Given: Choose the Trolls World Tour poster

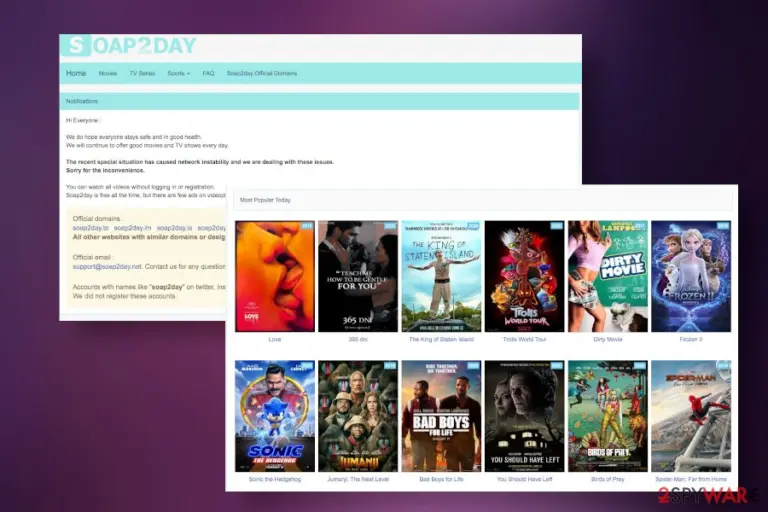Looking at the screenshot, I should [x=525, y=276].
